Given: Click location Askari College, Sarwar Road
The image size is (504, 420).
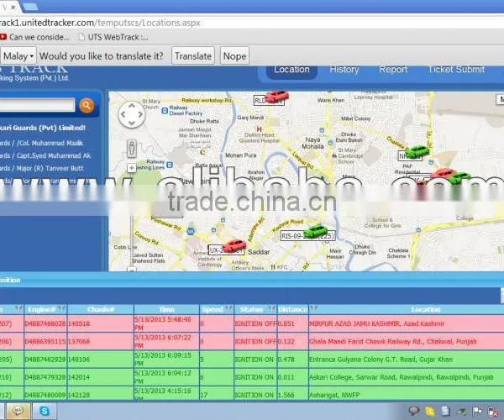Looking at the screenshot, I should pyautogui.click(x=402, y=377).
